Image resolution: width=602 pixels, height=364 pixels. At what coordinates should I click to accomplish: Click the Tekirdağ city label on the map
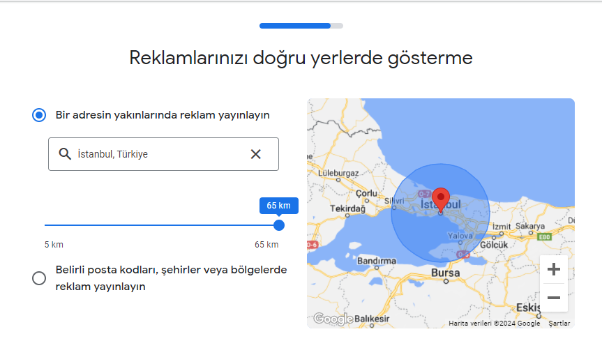tap(347, 209)
